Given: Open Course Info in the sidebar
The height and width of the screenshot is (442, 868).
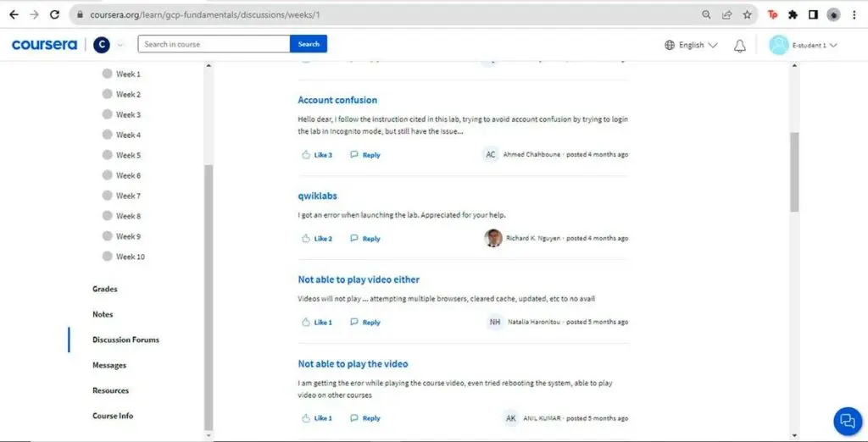Looking at the screenshot, I should 113,416.
